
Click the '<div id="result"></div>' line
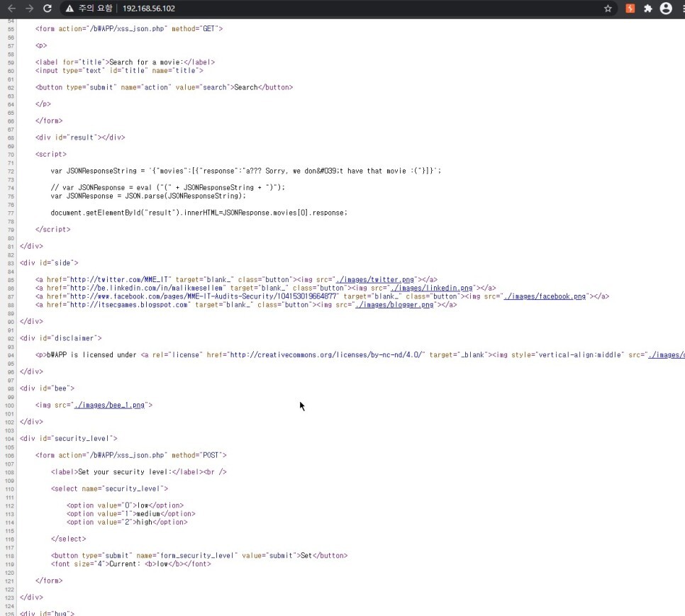[80, 138]
